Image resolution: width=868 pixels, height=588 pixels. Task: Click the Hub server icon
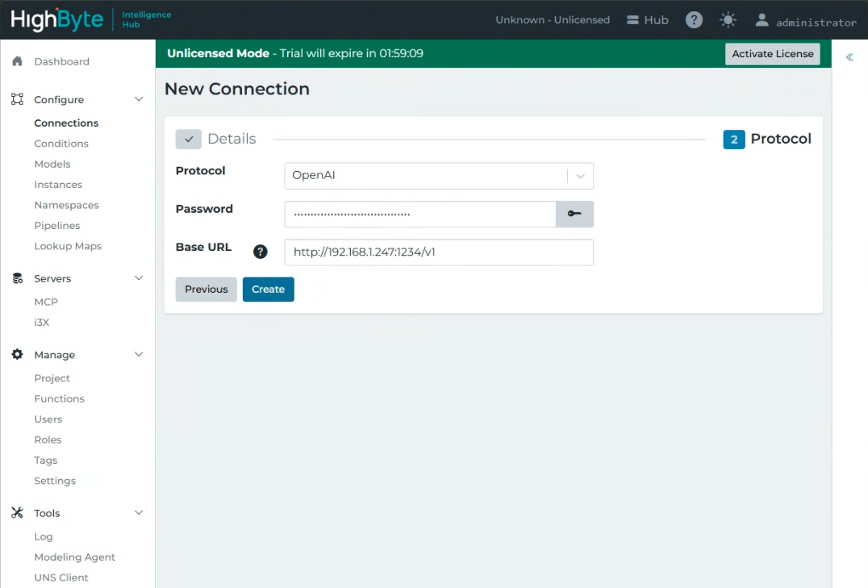click(632, 20)
